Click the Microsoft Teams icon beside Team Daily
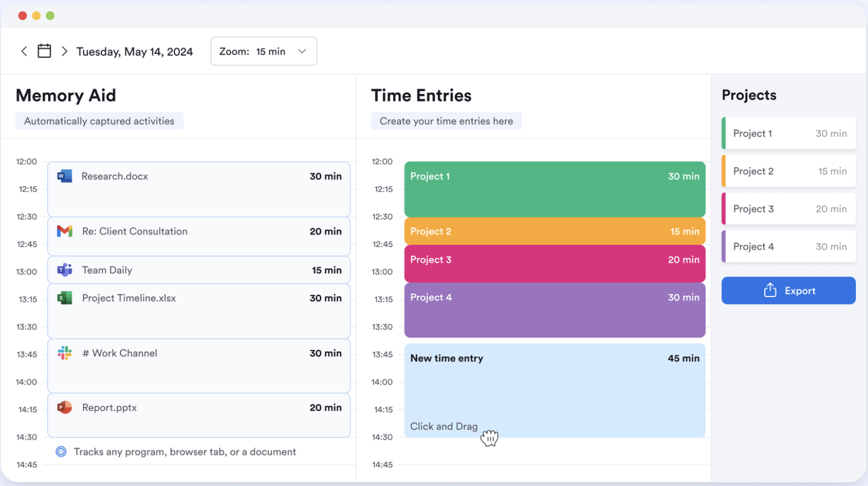Screen dimensions: 868x486 (64, 270)
